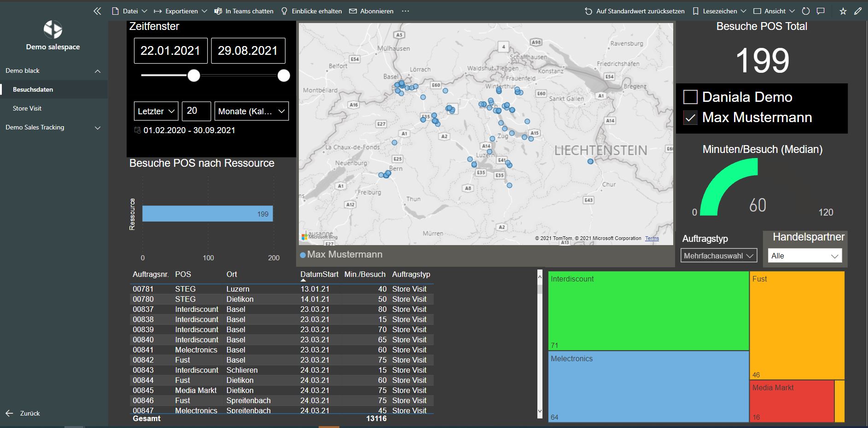The width and height of the screenshot is (868, 428).
Task: Click the Max Mustermann map legend entry
Action: 341,254
